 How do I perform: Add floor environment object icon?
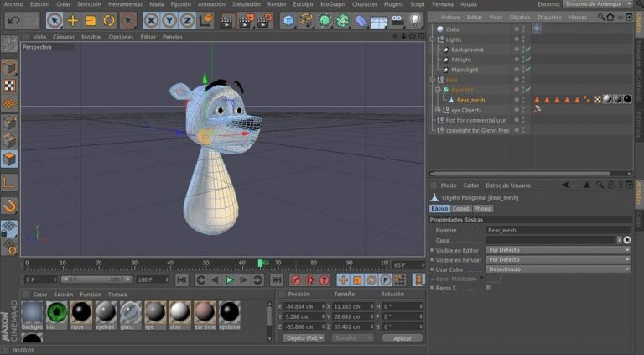pyautogui.click(x=379, y=20)
